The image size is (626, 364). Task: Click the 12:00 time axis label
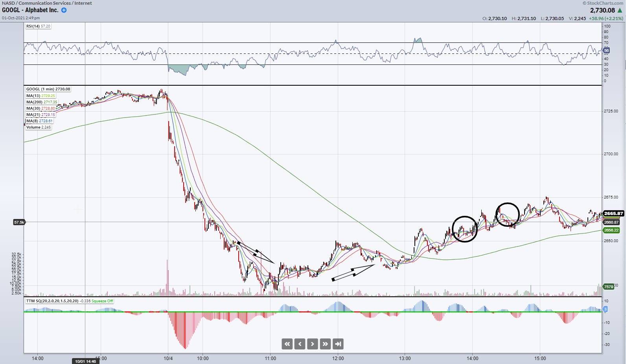tap(338, 358)
